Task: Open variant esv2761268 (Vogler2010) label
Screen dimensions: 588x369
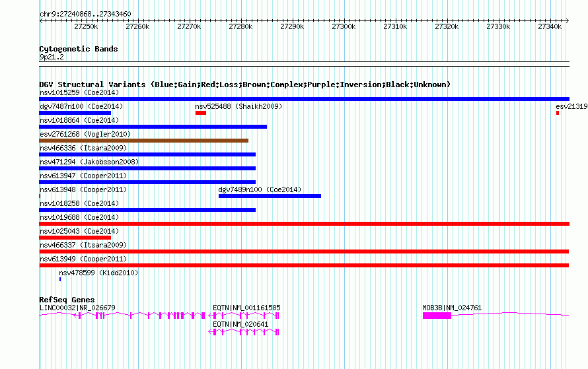Action: pyautogui.click(x=85, y=134)
